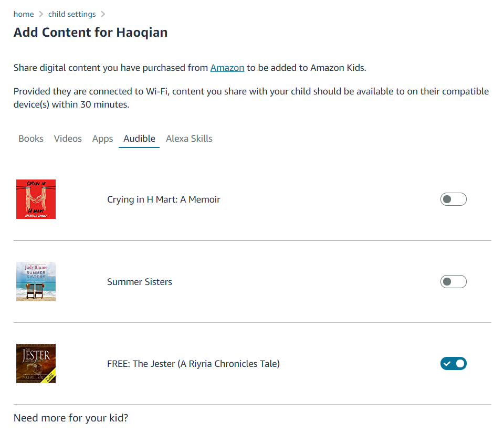Screen dimensions: 504x433
Task: Select the Apps tab
Action: (102, 139)
